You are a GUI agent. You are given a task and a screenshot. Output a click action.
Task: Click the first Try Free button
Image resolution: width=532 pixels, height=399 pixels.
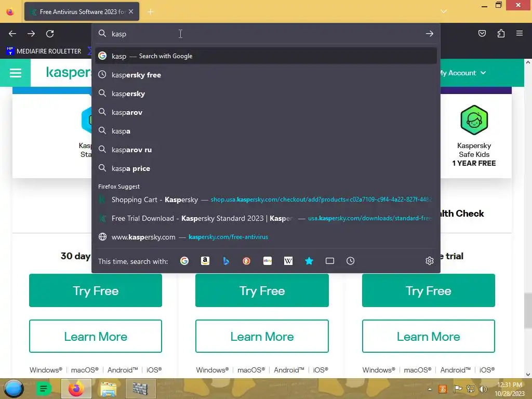tap(96, 290)
